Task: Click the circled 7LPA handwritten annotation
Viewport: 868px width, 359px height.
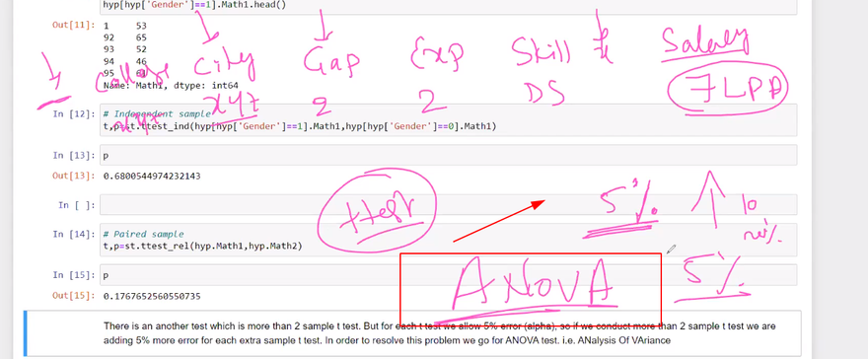Action: click(728, 89)
